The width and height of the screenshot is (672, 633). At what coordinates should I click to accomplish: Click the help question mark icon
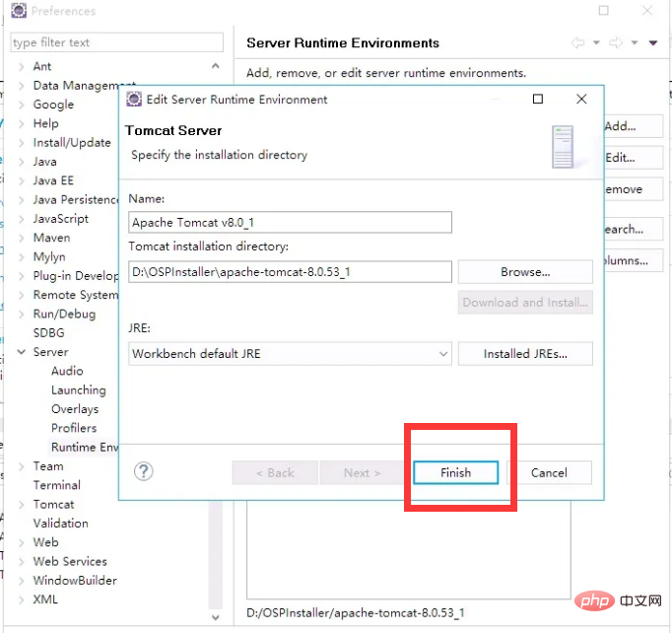point(144,471)
